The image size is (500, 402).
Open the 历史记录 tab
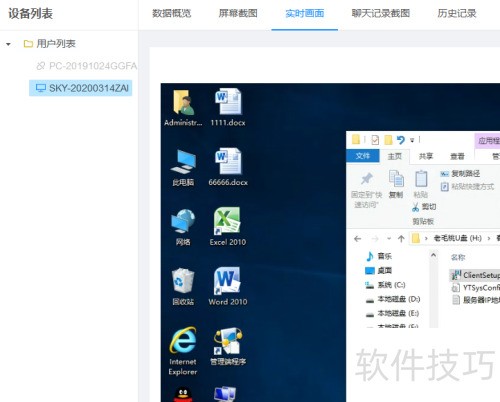(457, 14)
